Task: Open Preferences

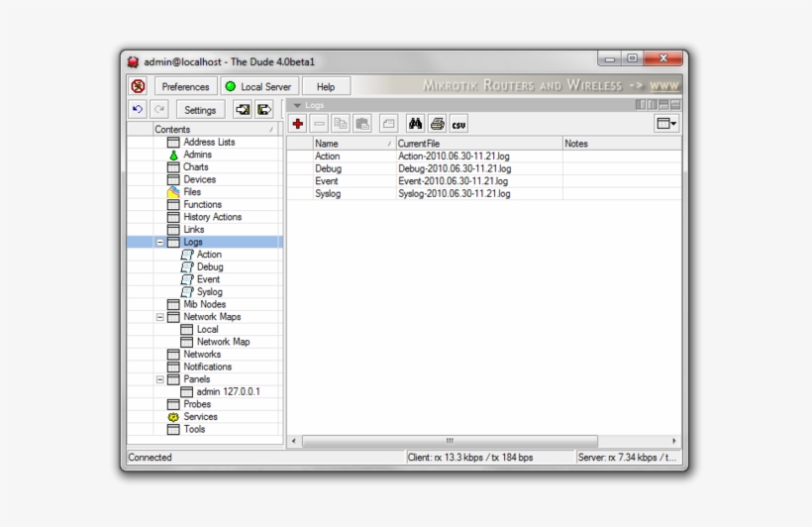Action: click(185, 86)
